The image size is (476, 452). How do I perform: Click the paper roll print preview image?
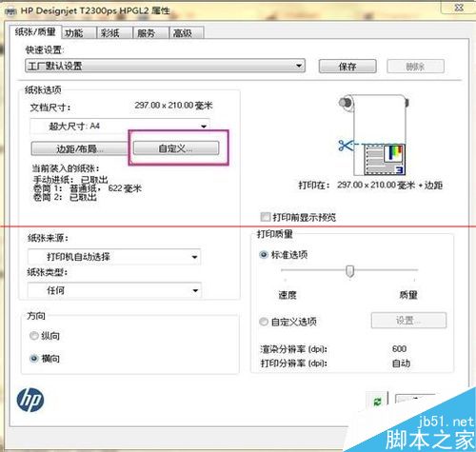(373, 135)
